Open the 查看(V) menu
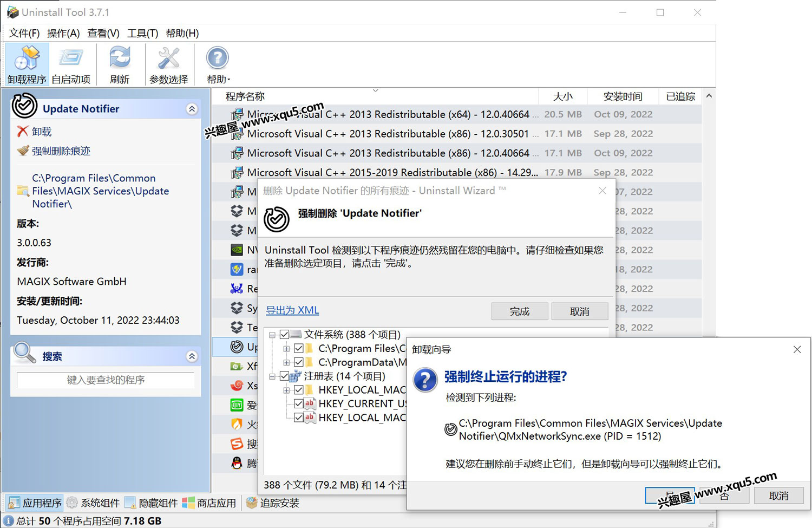 coord(103,33)
